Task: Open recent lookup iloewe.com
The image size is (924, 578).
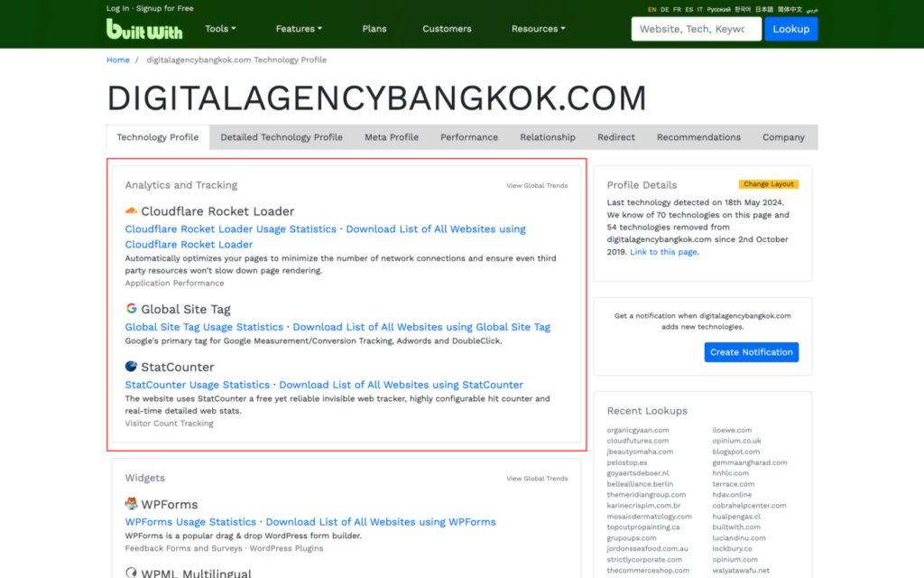Action: pos(732,430)
